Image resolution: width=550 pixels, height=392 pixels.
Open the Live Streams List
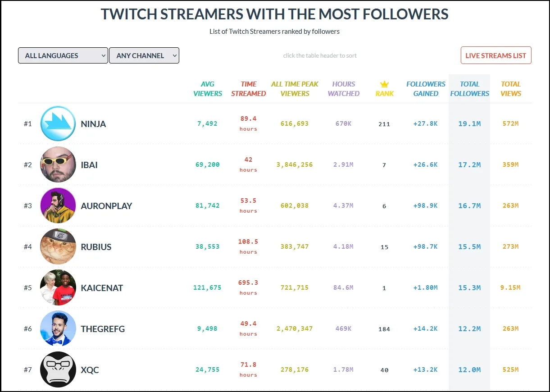[x=495, y=55]
